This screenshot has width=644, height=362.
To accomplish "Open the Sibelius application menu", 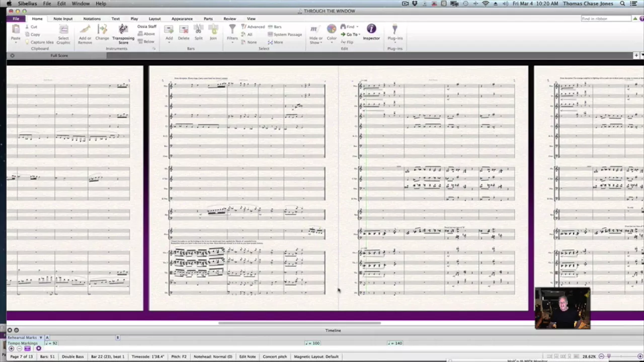I will pos(27,4).
